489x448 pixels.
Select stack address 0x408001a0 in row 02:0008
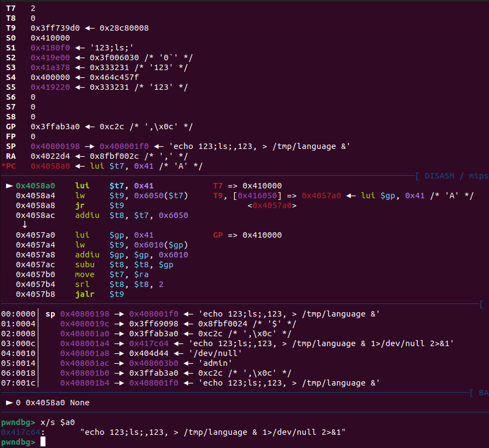tap(85, 334)
